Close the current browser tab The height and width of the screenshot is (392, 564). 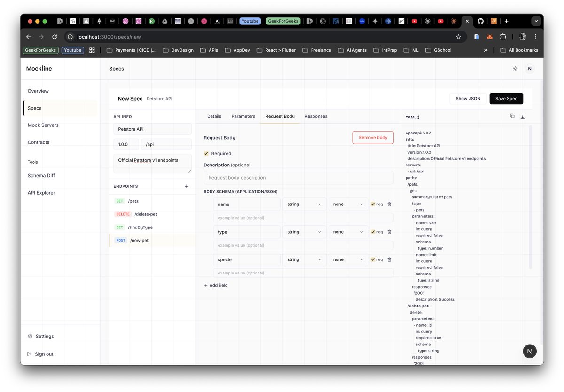pyautogui.click(x=467, y=21)
